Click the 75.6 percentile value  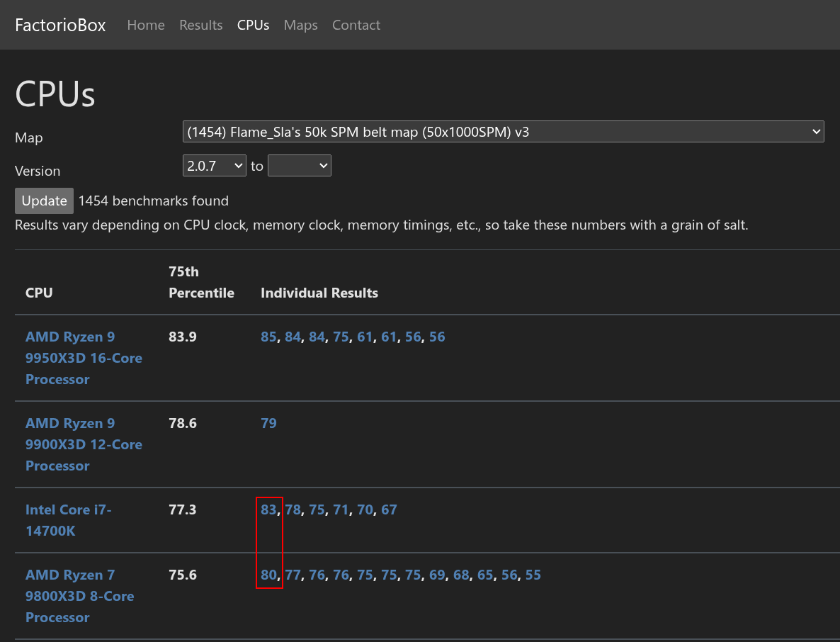click(x=183, y=575)
